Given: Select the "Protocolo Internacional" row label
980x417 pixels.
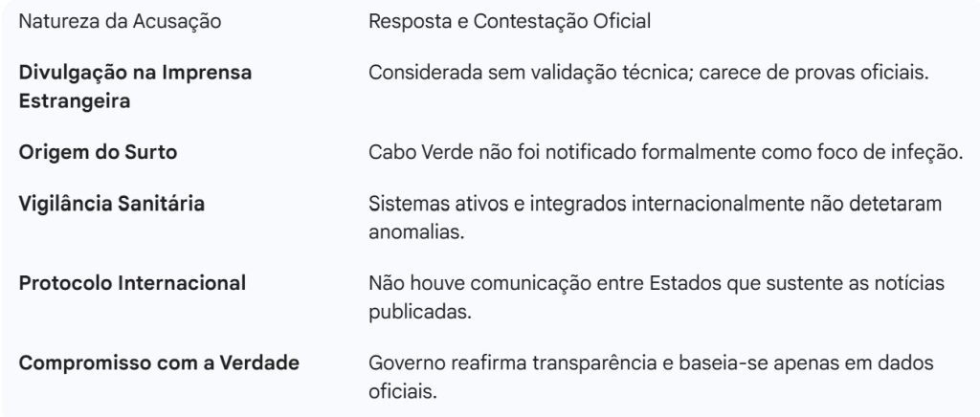Looking at the screenshot, I should click(x=132, y=283).
